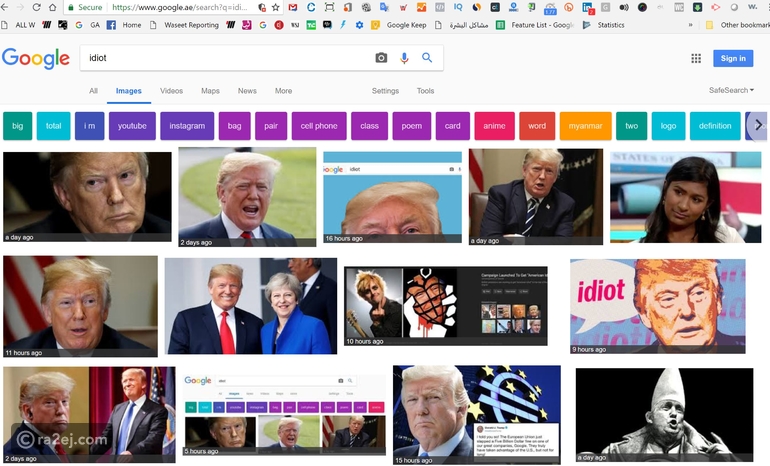Image resolution: width=770 pixels, height=466 pixels.
Task: Click the microphone voice search icon
Action: tap(404, 58)
